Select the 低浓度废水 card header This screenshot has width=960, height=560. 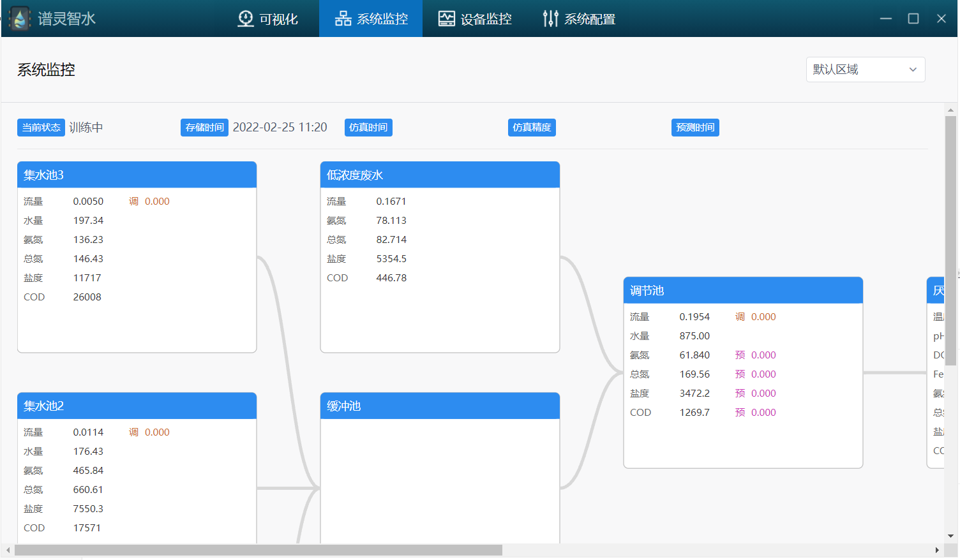coord(440,175)
